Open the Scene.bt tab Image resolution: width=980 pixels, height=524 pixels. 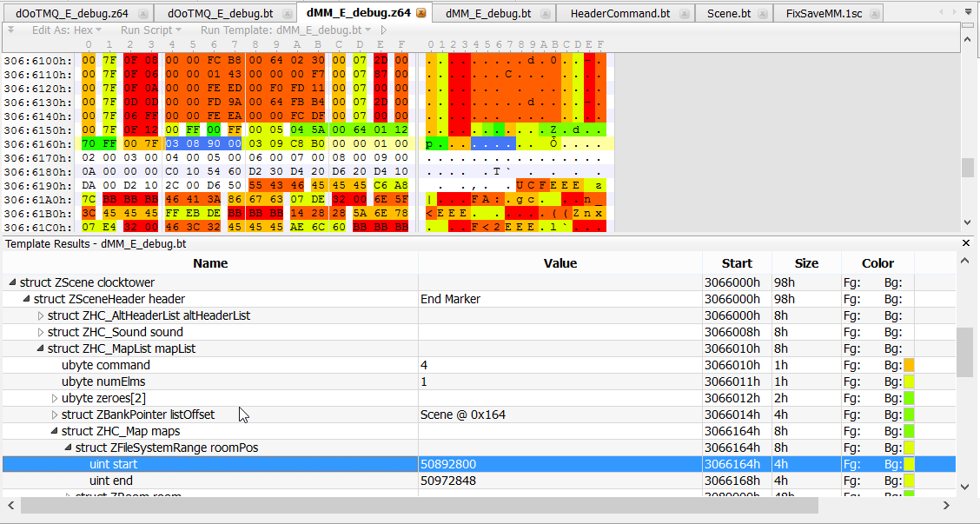729,13
